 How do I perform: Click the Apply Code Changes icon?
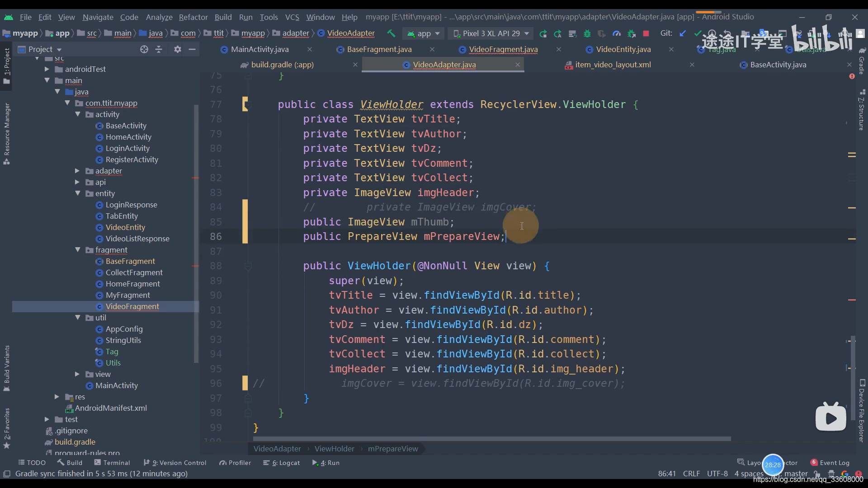pos(572,33)
